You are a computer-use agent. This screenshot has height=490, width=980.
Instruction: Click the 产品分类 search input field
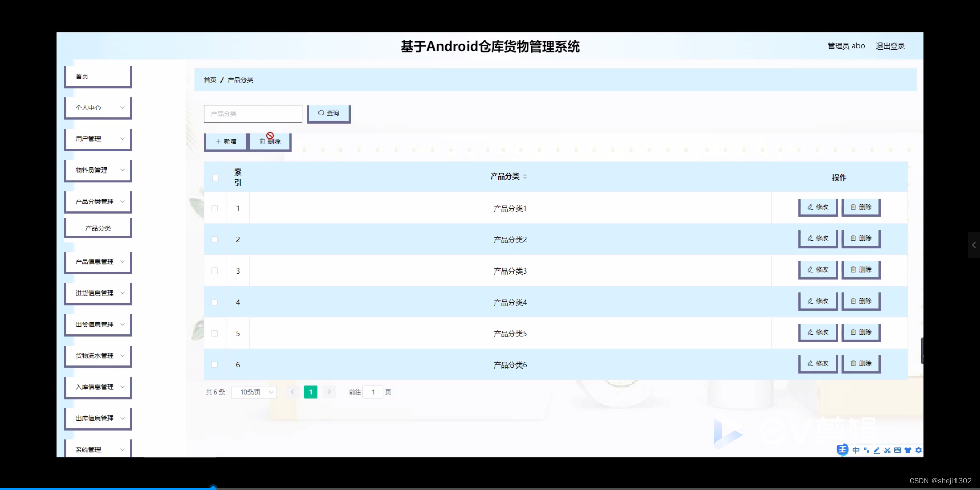coord(253,113)
